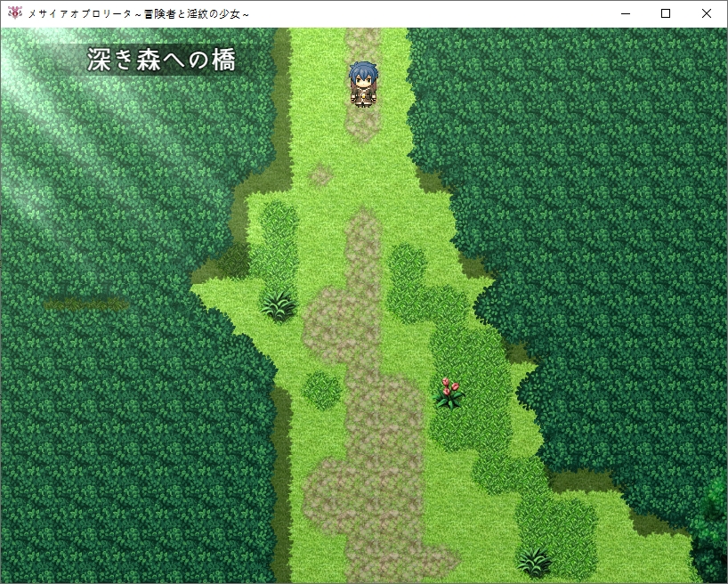Click the spiky dark fern beside the stone path
The image size is (728, 584).
coord(278,304)
